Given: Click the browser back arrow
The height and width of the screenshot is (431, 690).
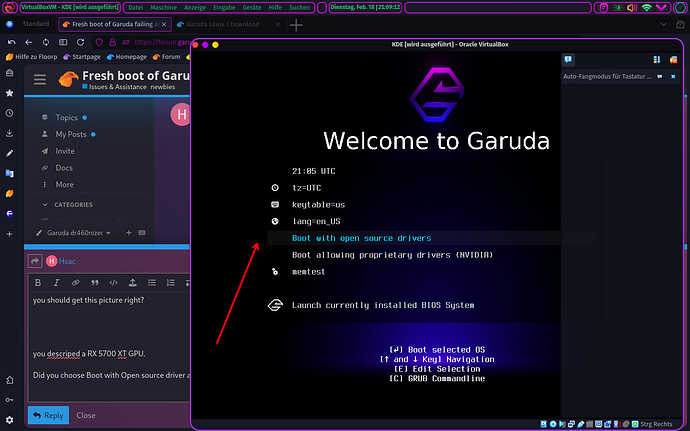Looking at the screenshot, I should 29,42.
